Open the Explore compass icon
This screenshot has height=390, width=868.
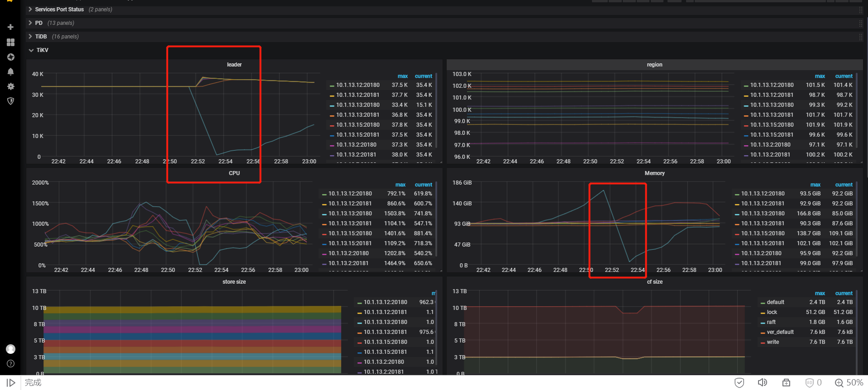tap(10, 57)
